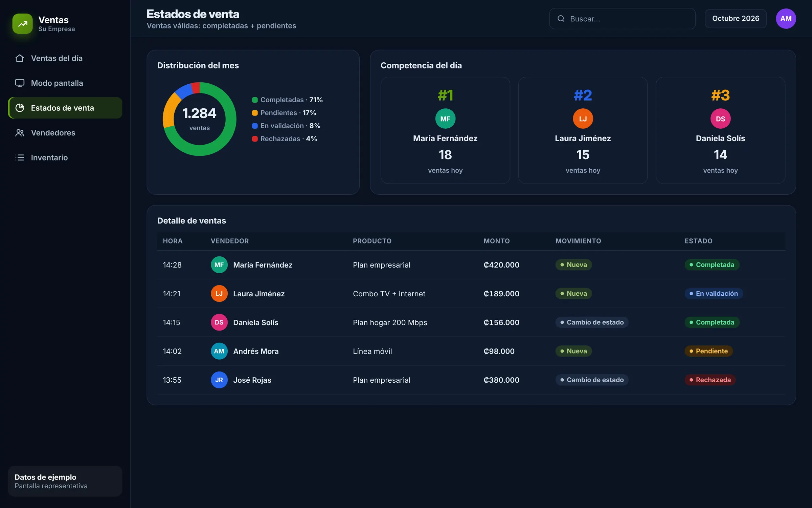The width and height of the screenshot is (812, 508).
Task: Open the Inventario section
Action: point(65,157)
